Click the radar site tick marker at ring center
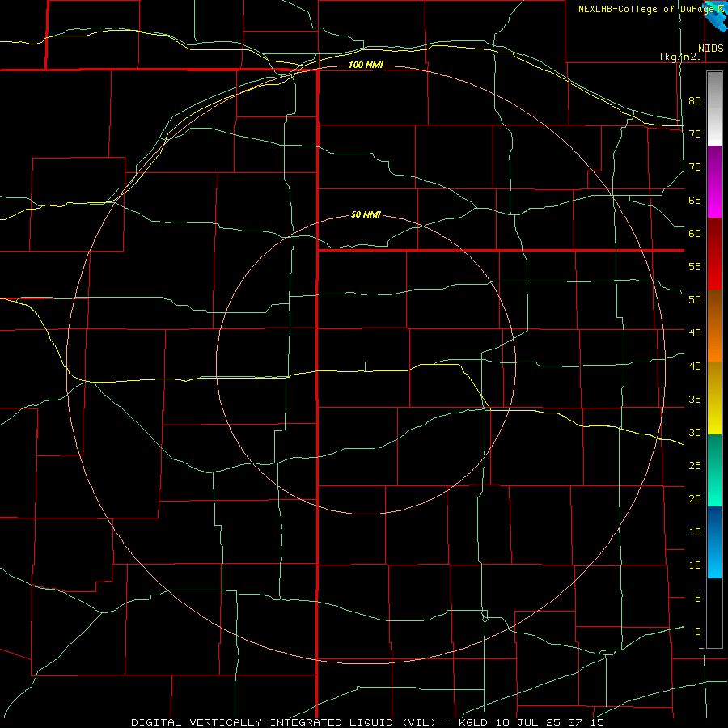Screen dimensions: 728x728 coord(366,366)
